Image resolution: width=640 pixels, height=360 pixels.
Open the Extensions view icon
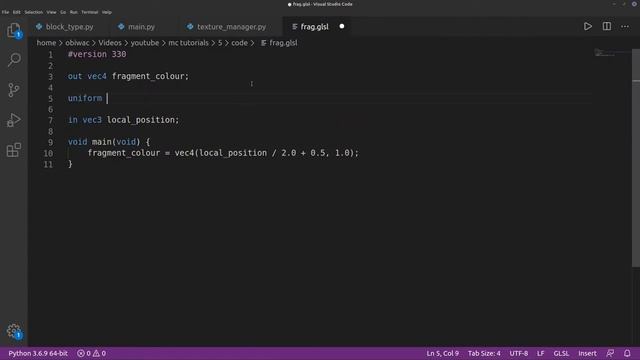14,150
